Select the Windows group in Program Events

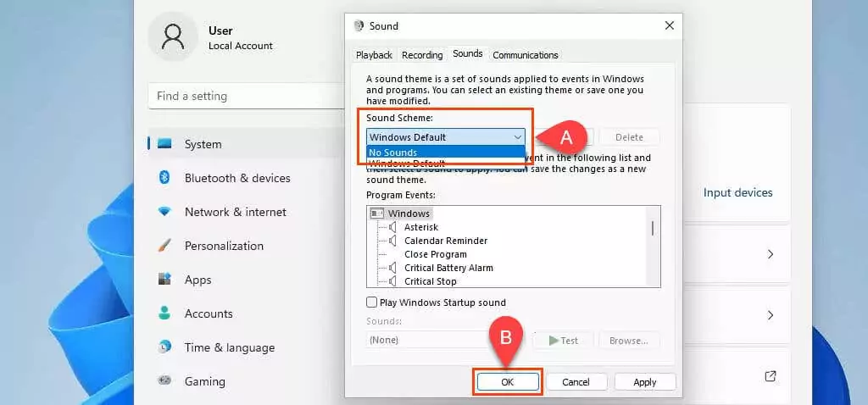(x=409, y=214)
